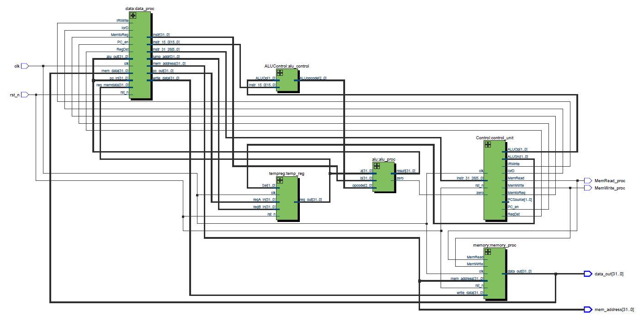Screen dimensions: 644x332
Task: Click the IRWrite port on data_proc
Action: click(x=122, y=21)
